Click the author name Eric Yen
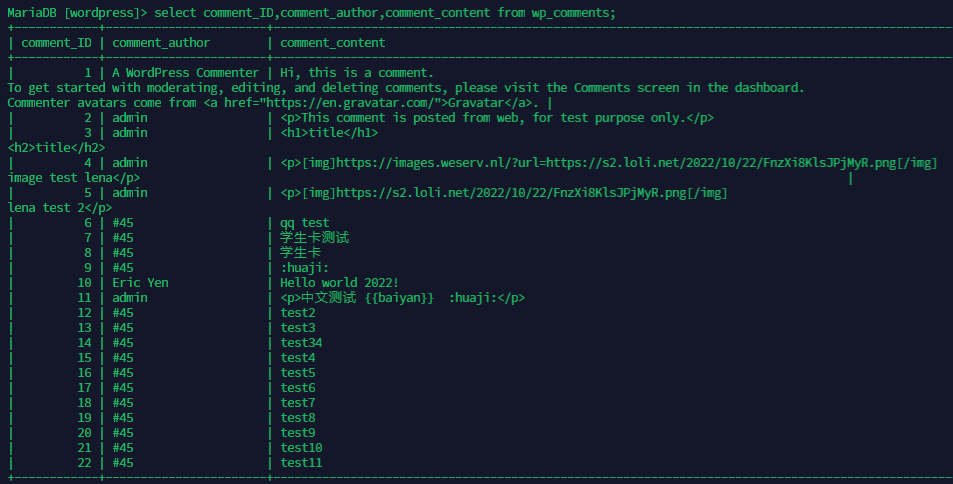This screenshot has height=484, width=953. 140,283
